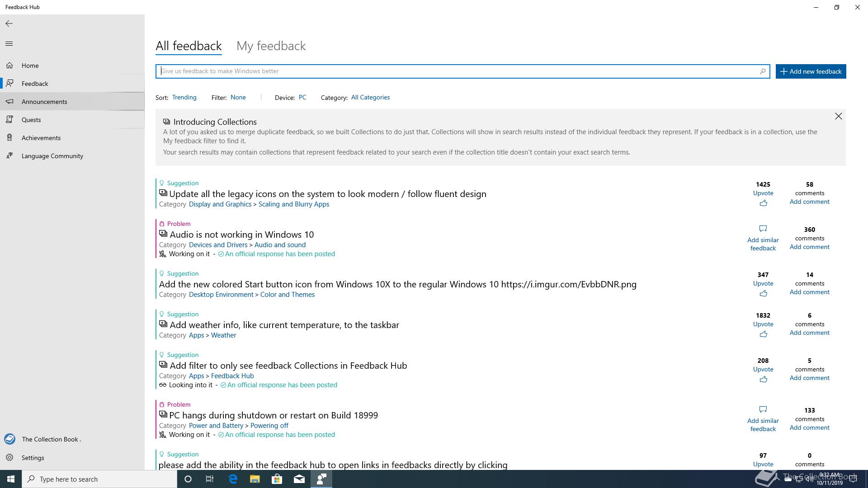Image resolution: width=868 pixels, height=488 pixels.
Task: Open Audio and sound category link
Action: (280, 245)
